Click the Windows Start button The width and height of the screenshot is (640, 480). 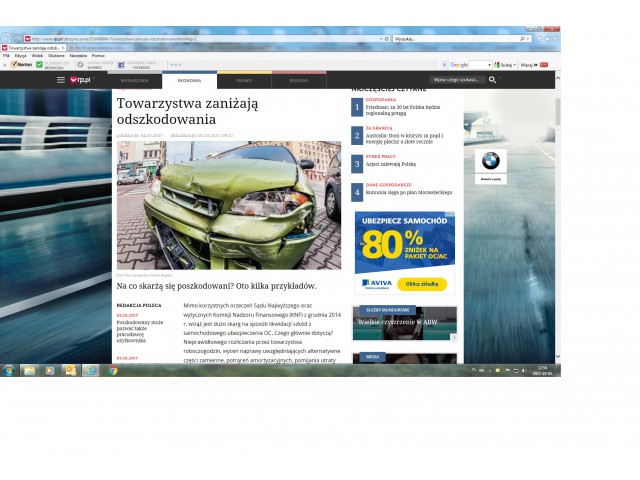(8, 370)
